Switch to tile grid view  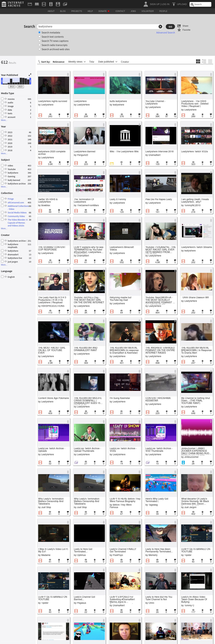198,62
